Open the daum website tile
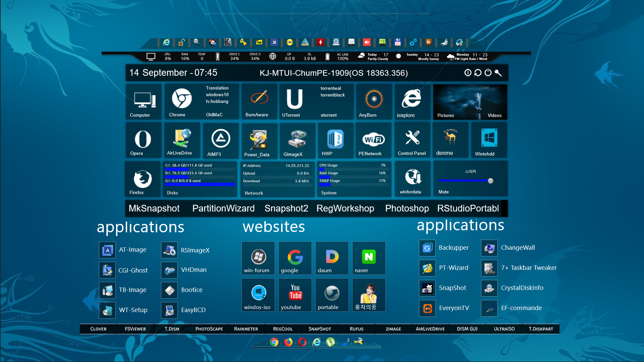Screen dimensions: 644x362 coord(332,258)
